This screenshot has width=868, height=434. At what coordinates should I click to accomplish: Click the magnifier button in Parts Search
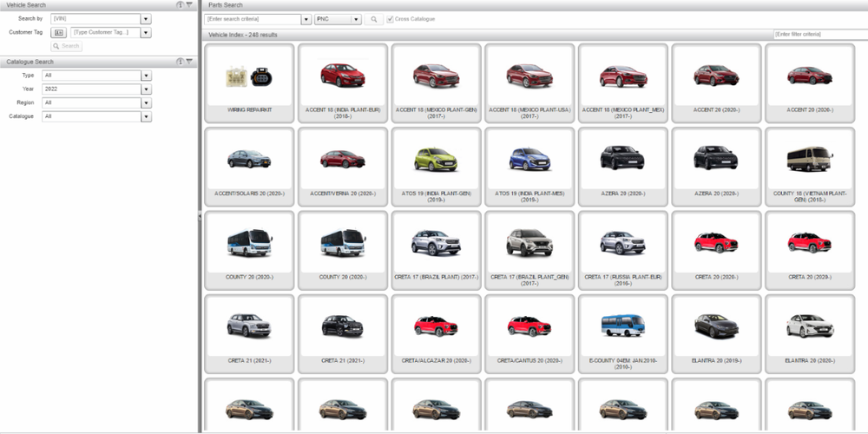373,19
